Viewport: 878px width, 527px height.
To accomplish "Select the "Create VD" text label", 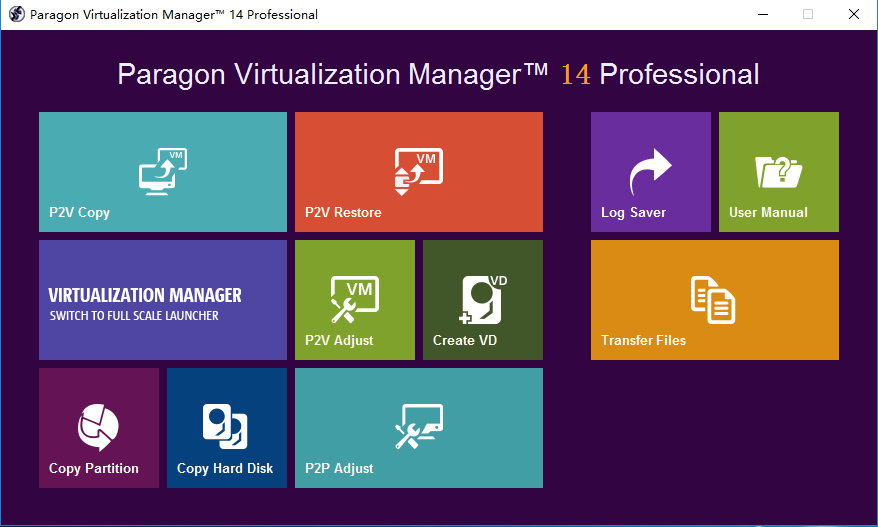I will (x=465, y=340).
